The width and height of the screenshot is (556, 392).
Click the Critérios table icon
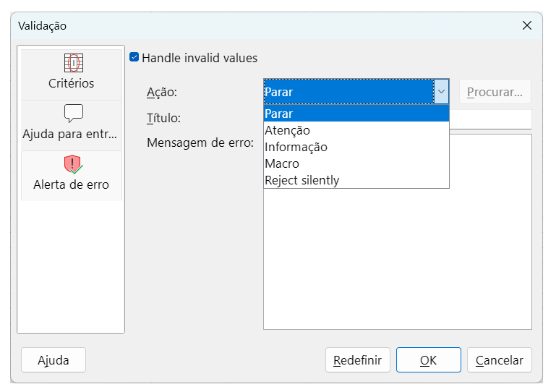(x=72, y=63)
